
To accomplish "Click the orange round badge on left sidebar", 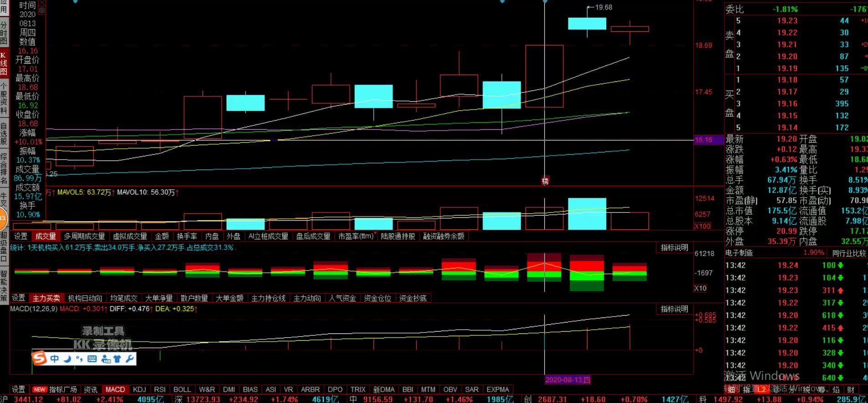I will click(3, 219).
